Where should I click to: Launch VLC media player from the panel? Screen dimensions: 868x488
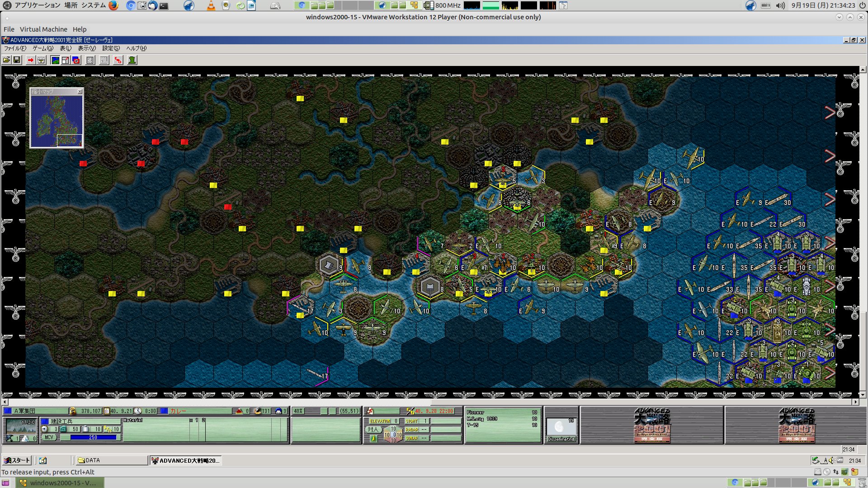211,5
